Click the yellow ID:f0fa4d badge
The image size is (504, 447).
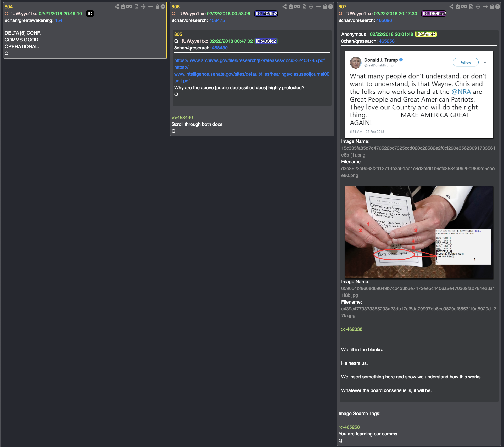[x=426, y=34]
